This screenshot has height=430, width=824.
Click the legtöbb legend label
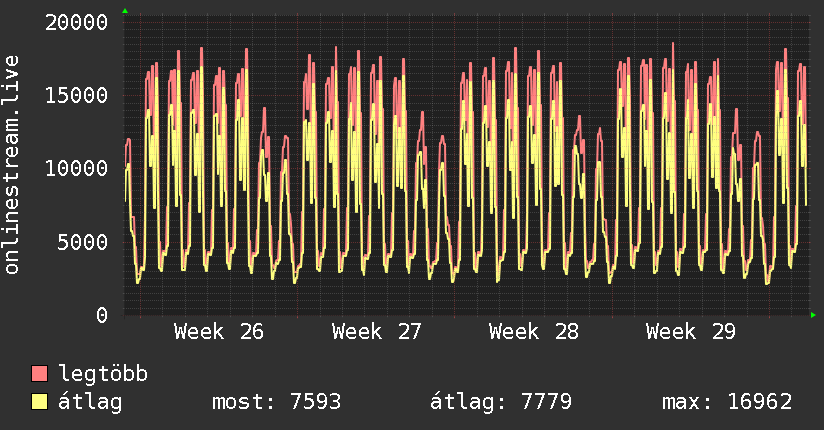pos(103,374)
